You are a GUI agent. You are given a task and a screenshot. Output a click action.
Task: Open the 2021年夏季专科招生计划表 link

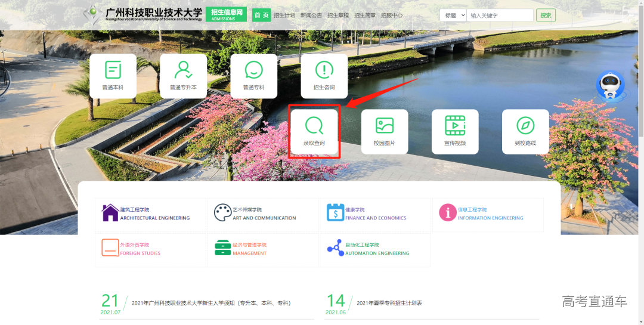389,303
